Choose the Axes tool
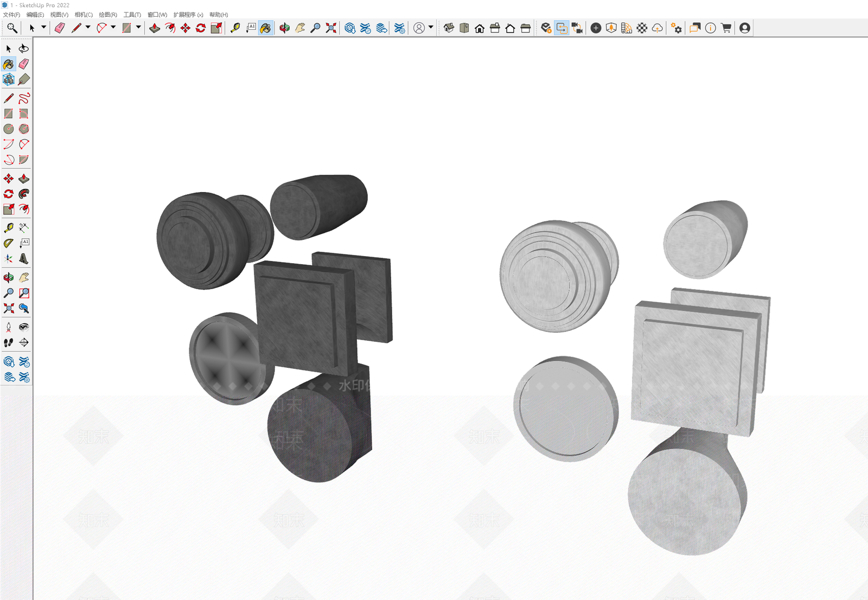 9,259
